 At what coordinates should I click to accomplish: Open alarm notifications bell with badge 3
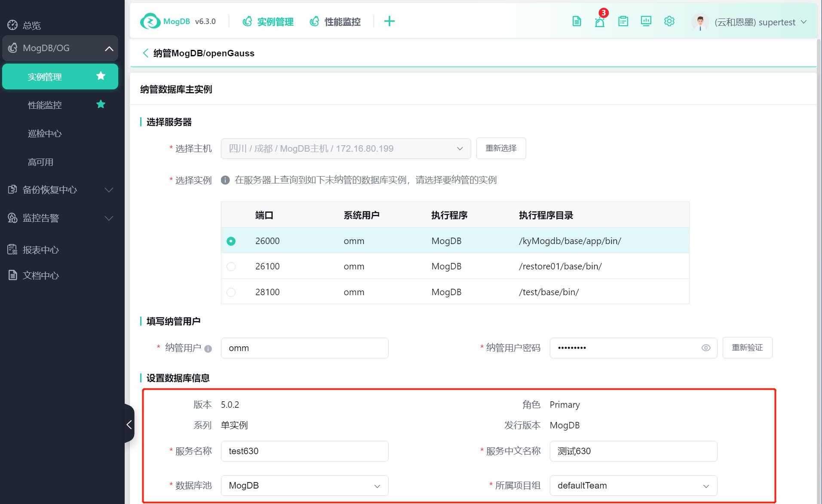(x=600, y=21)
